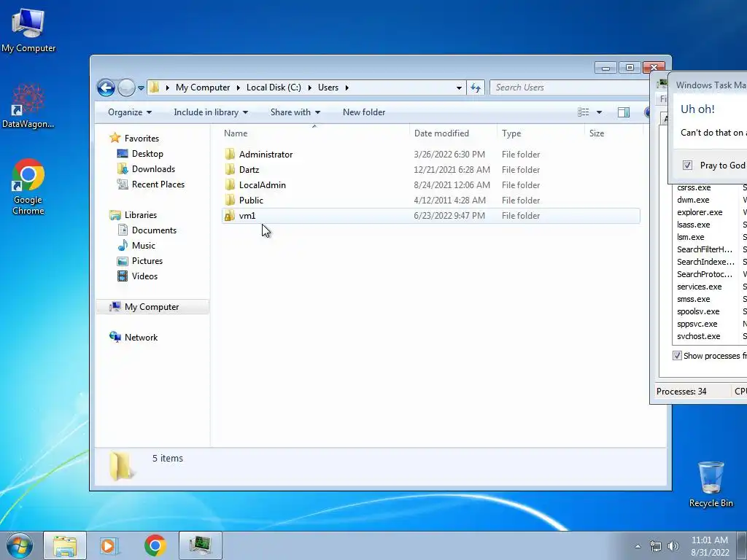The height and width of the screenshot is (560, 747).
Task: Open the view options dropdown arrow
Action: tap(600, 112)
